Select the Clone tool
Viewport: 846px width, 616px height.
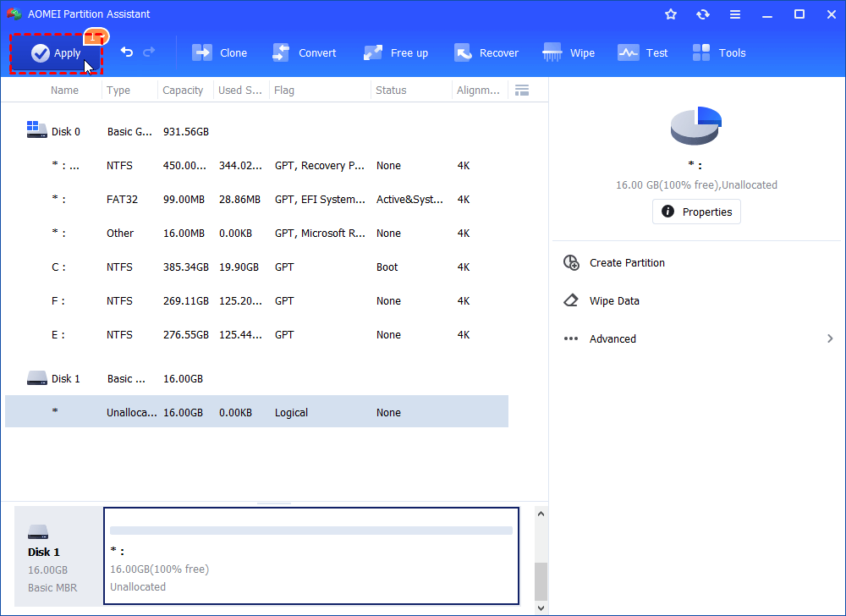(x=219, y=52)
